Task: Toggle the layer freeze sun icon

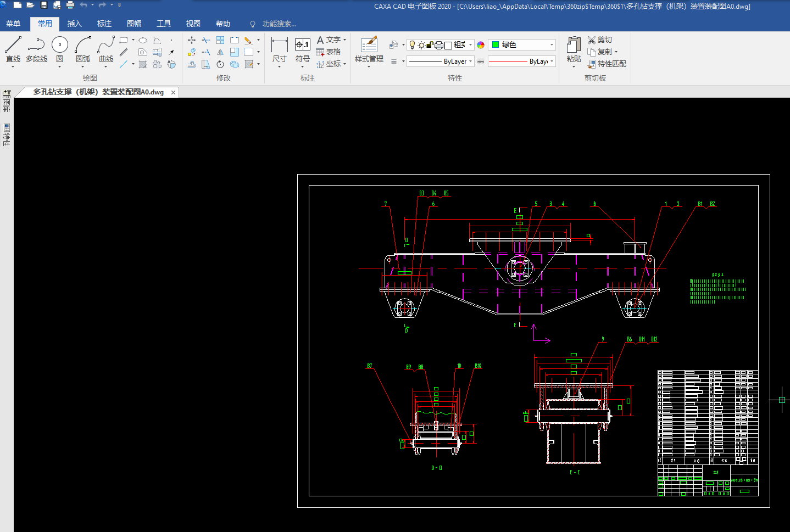Action: (x=421, y=45)
